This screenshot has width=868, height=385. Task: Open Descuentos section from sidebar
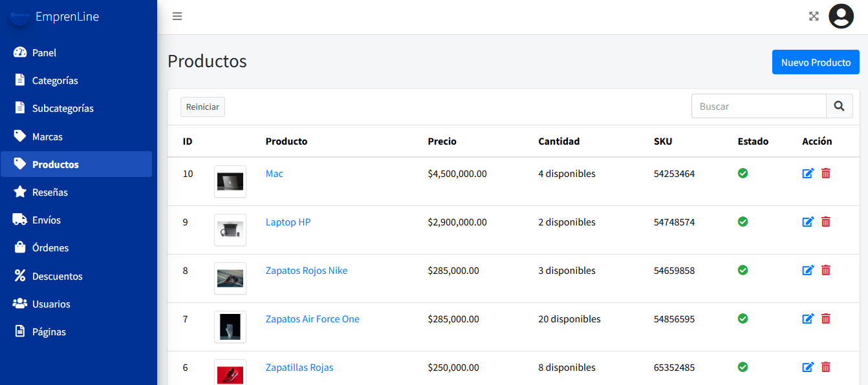click(x=57, y=276)
